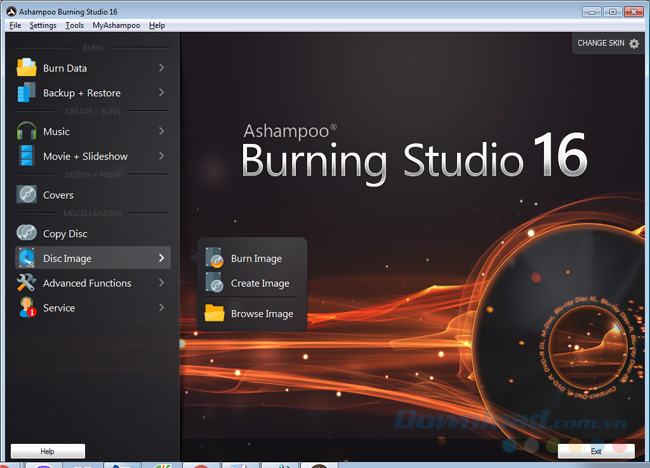Click the Service person icon

(26, 308)
